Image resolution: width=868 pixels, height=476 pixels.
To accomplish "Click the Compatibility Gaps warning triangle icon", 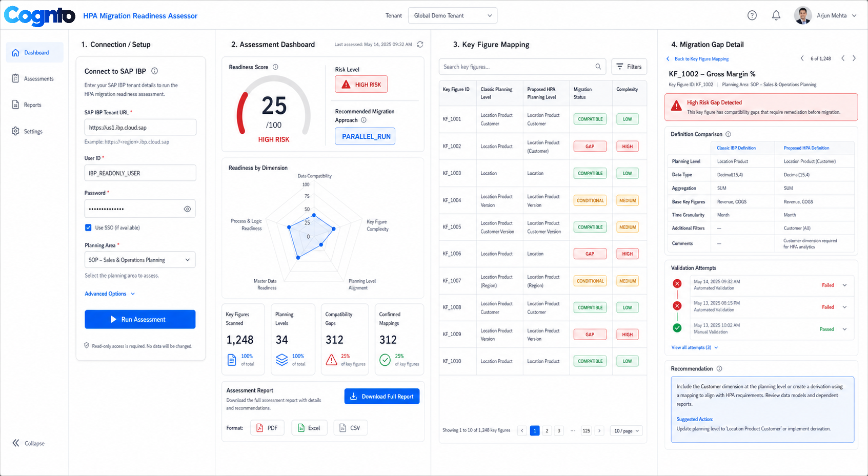I will (x=332, y=360).
